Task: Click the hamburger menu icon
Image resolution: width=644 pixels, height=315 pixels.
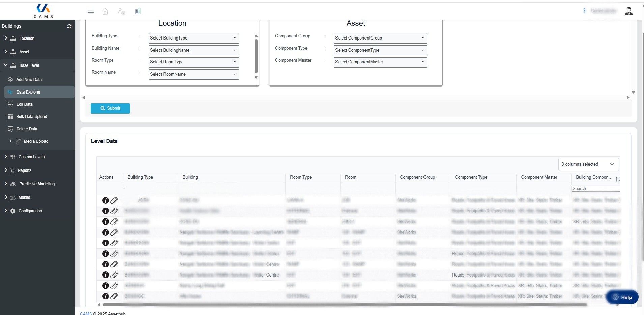Action: tap(91, 11)
